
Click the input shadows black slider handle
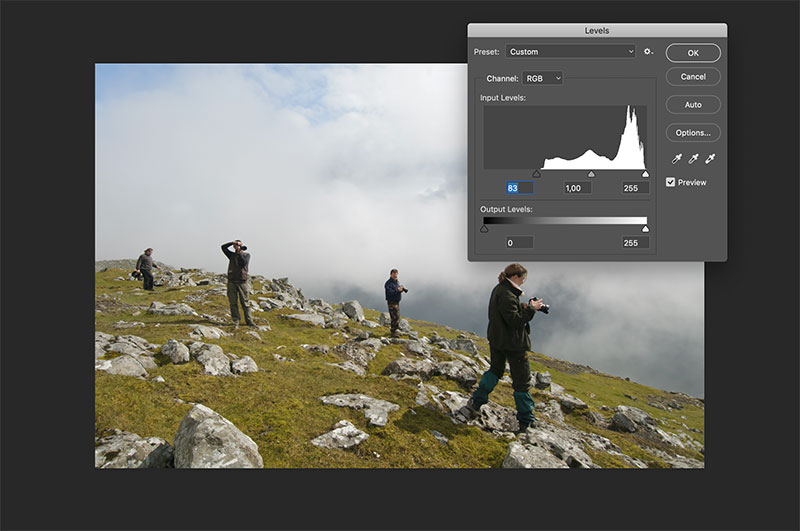click(536, 174)
